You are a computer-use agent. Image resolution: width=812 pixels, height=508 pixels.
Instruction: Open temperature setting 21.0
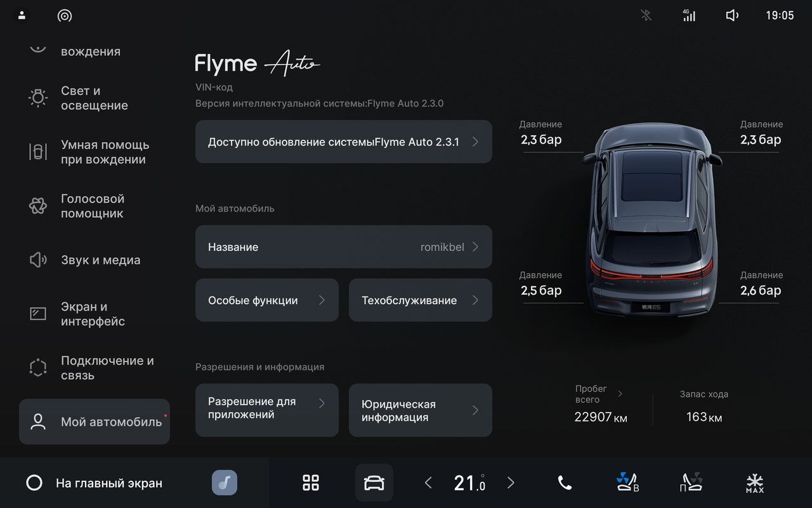(470, 483)
